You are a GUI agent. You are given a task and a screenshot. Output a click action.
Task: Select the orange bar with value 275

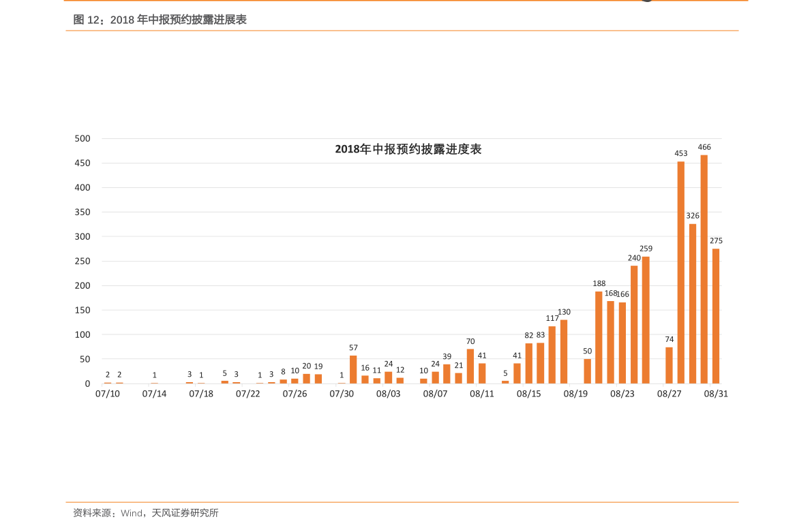coord(716,316)
